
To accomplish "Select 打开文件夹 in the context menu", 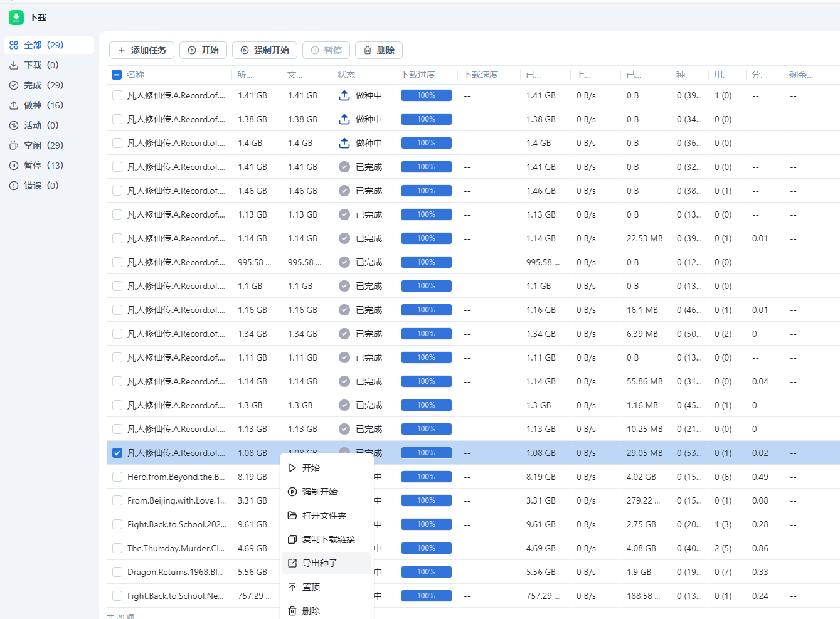I will point(324,516).
